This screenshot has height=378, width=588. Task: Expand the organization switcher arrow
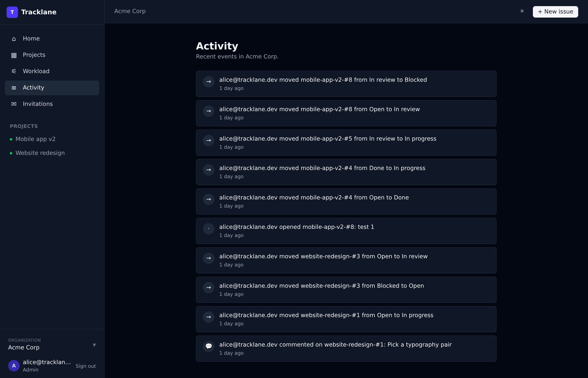click(94, 345)
